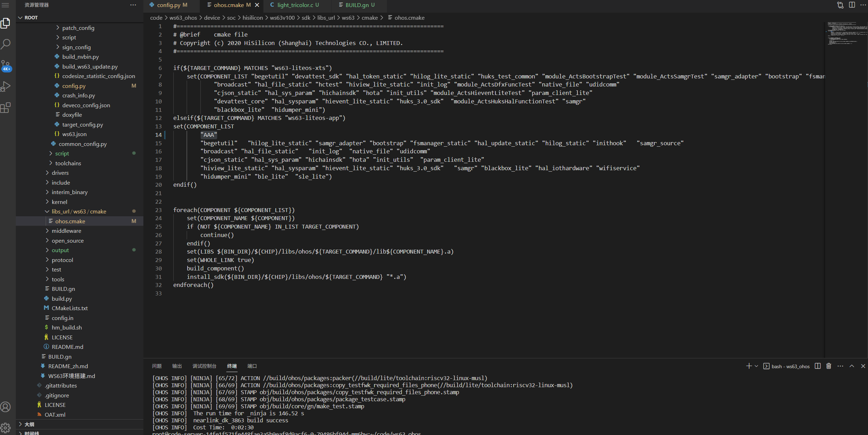Expand the kernel folder
Viewport: 868px width, 435px height.
click(59, 201)
